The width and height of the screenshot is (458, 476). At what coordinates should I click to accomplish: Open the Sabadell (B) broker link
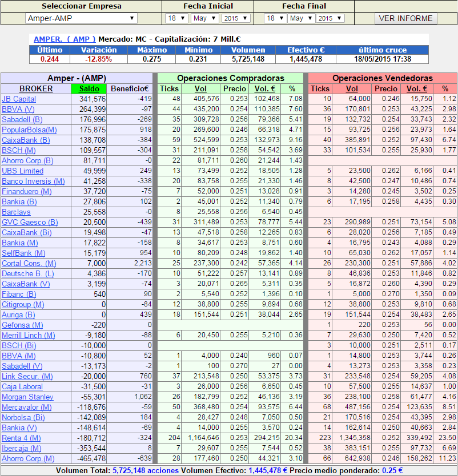click(x=22, y=120)
